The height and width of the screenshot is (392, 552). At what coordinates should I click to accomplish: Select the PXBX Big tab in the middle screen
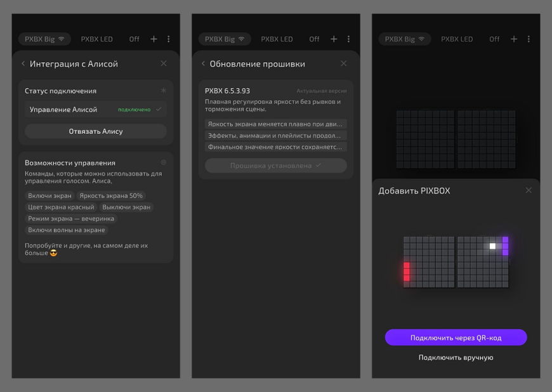tap(225, 39)
